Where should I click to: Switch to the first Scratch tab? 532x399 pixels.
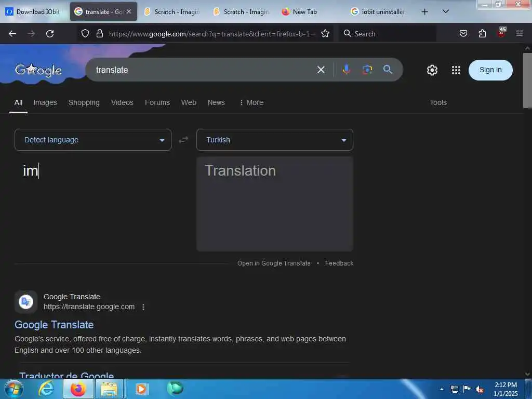click(x=172, y=11)
